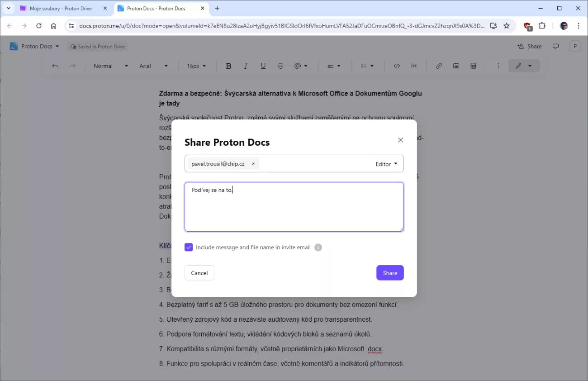This screenshot has height=381, width=588.
Task: Open the Proton Docs app menu
Action: click(x=34, y=46)
